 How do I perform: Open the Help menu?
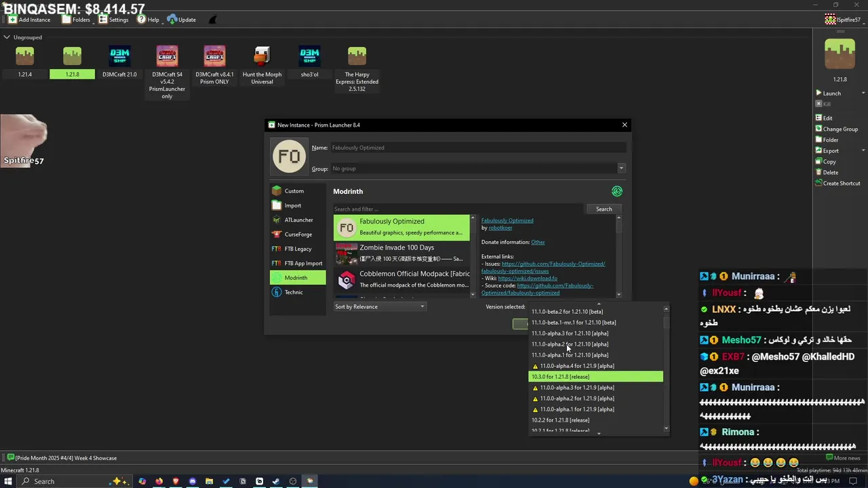[148, 20]
